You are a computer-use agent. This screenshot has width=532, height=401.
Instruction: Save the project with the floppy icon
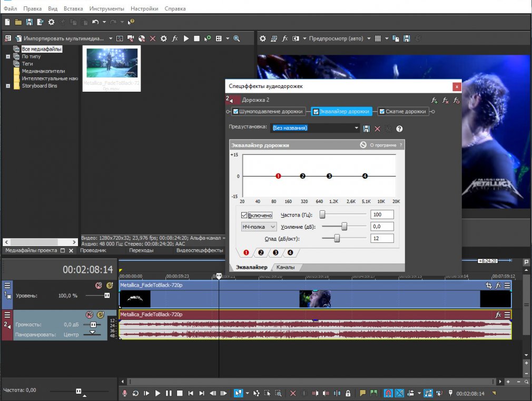coord(29,22)
